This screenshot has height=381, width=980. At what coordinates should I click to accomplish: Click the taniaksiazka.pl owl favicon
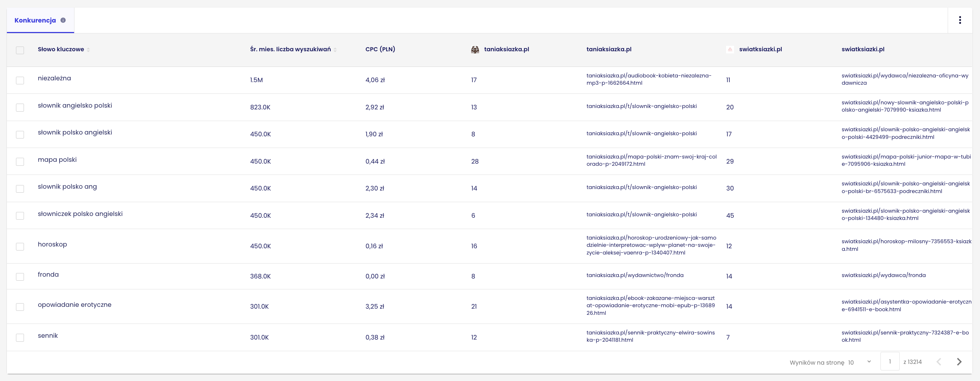click(475, 49)
